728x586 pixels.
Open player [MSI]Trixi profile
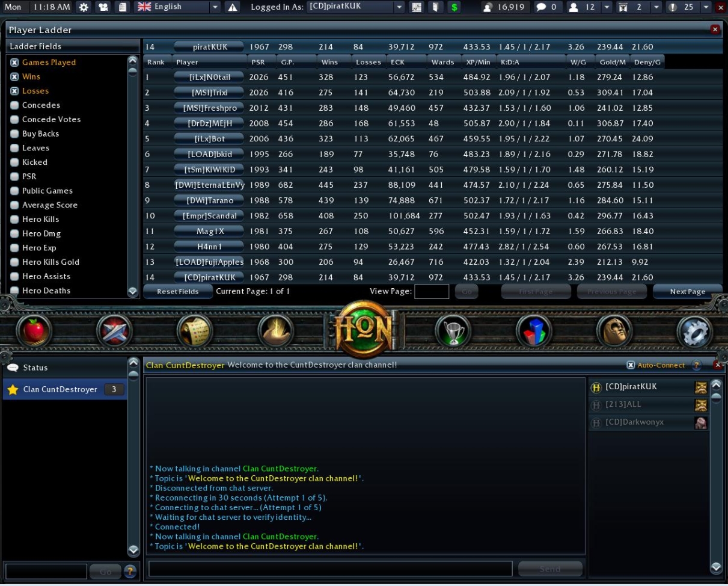click(209, 93)
